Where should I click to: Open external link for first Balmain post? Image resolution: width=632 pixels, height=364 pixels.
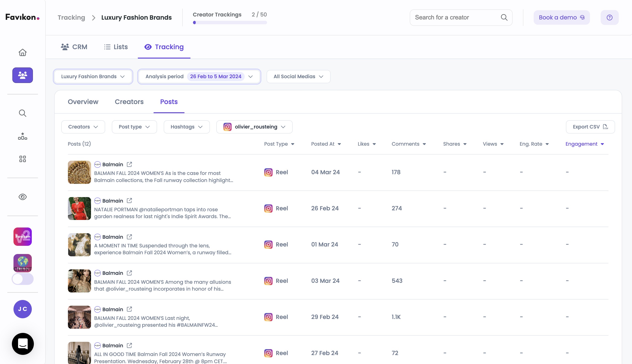pos(129,164)
